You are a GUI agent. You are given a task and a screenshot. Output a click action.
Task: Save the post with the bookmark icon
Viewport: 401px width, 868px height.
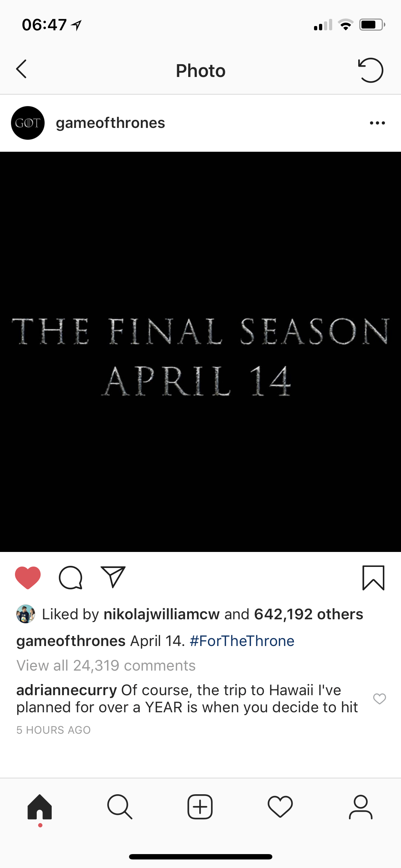(x=373, y=578)
